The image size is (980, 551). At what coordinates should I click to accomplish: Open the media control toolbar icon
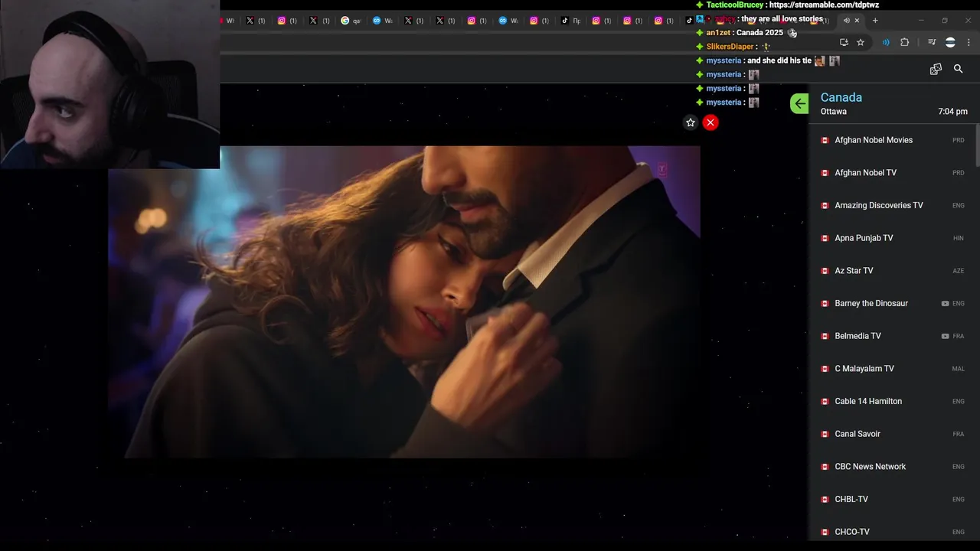932,43
